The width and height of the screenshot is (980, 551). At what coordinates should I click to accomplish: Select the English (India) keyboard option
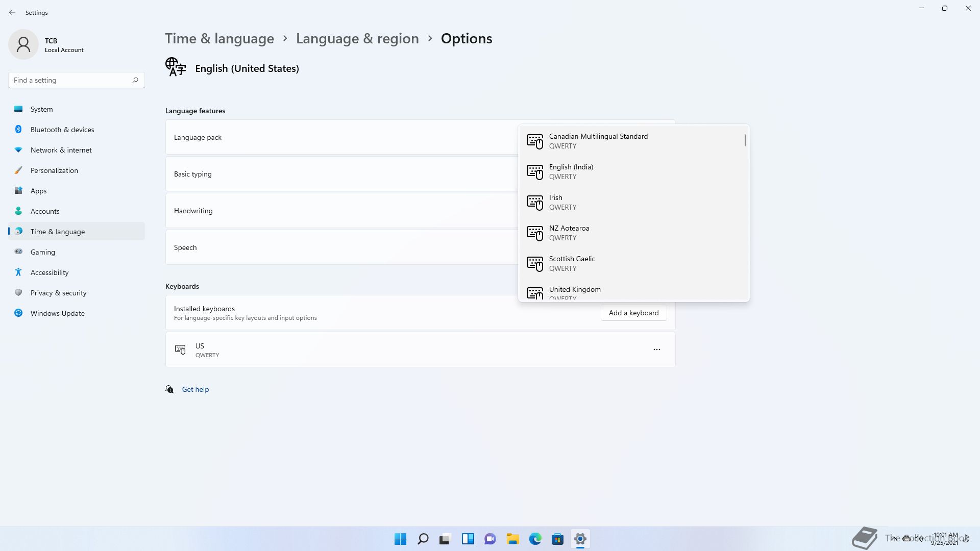click(x=571, y=171)
